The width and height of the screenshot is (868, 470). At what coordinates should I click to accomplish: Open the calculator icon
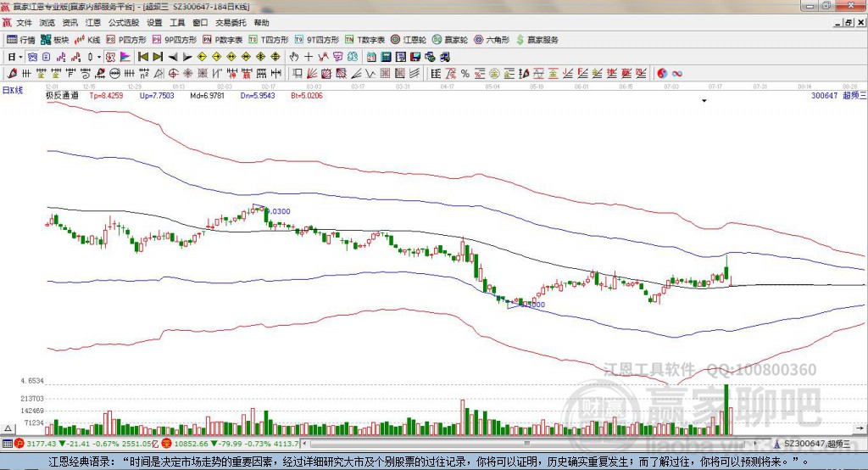click(386, 57)
